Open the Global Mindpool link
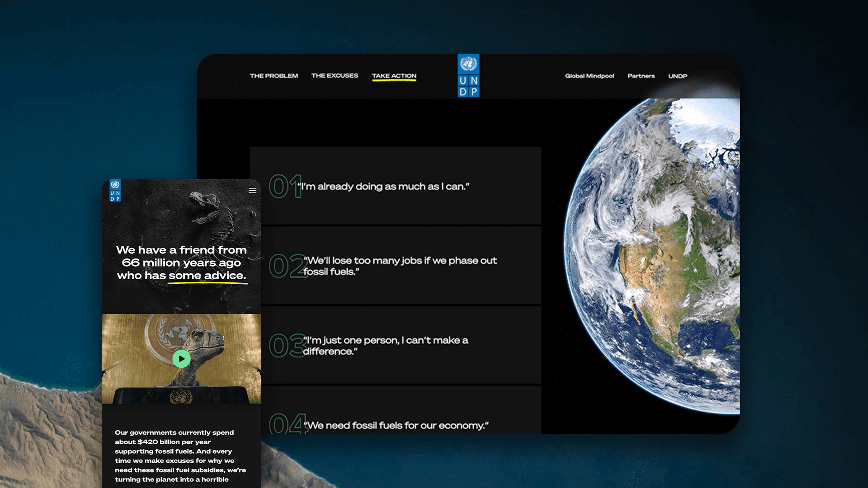The height and width of the screenshot is (488, 868). click(589, 76)
